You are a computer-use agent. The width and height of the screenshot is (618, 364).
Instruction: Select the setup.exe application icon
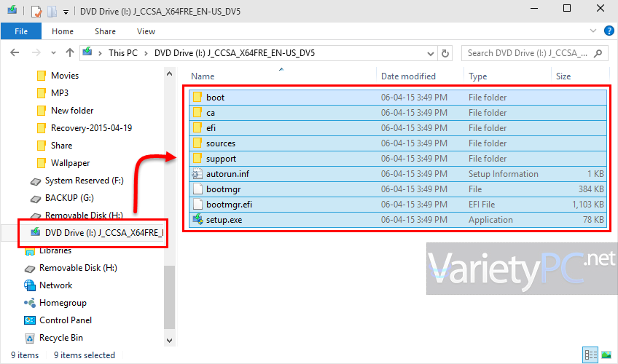tap(197, 220)
